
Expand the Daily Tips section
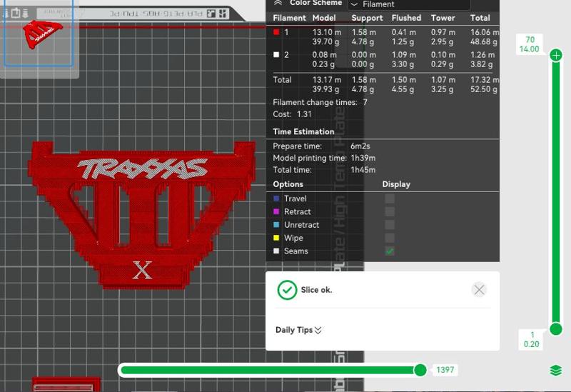[x=298, y=330]
